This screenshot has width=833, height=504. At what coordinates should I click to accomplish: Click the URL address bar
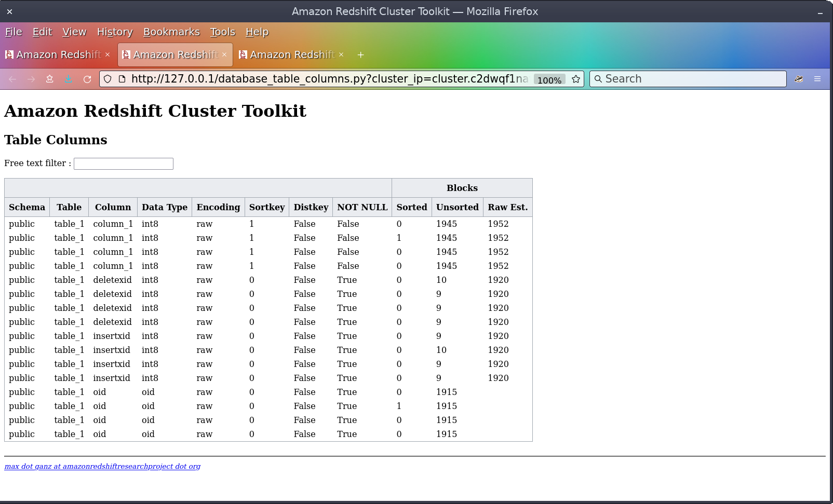(x=329, y=79)
